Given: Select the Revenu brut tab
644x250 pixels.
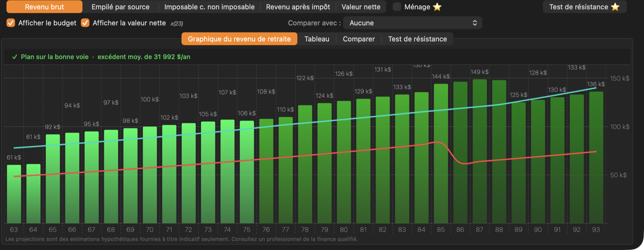Looking at the screenshot, I should coord(44,7).
